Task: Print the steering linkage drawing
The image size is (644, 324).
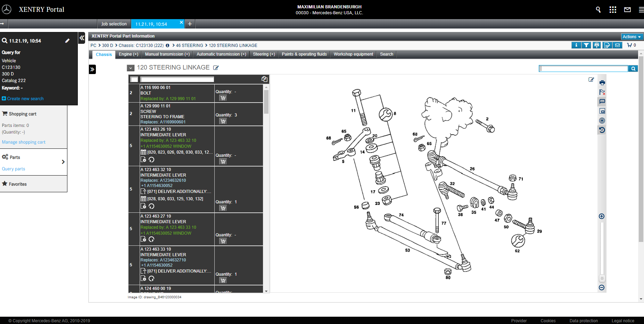Action: pyautogui.click(x=602, y=83)
